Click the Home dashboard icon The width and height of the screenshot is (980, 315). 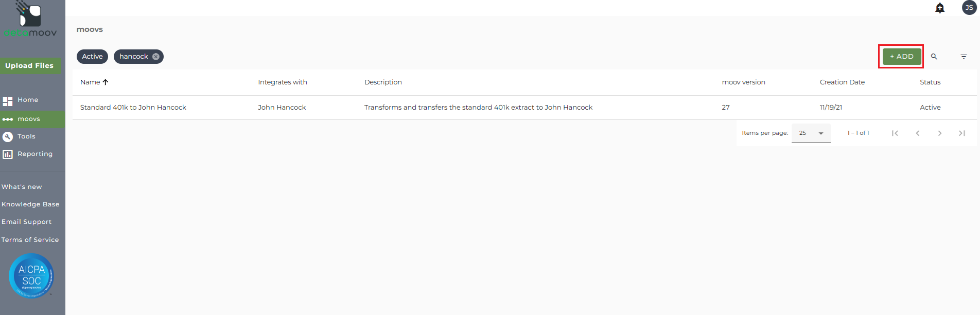(8, 101)
